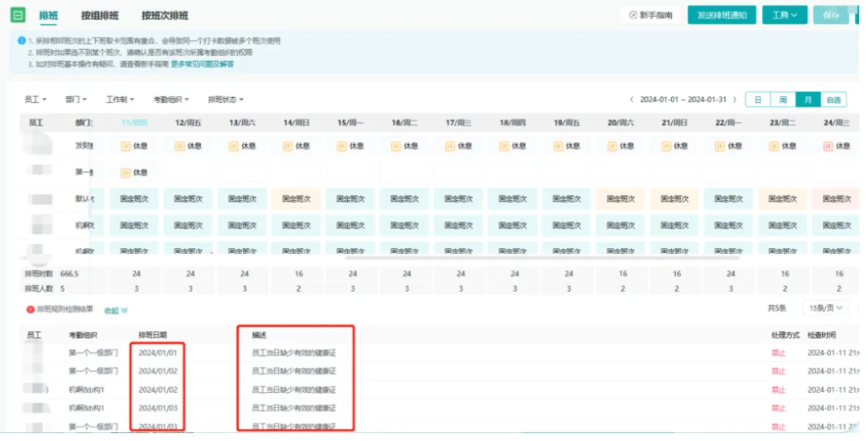868x441 pixels.
Task: Click top row rest icon under 16/周二
Action: click(x=395, y=146)
